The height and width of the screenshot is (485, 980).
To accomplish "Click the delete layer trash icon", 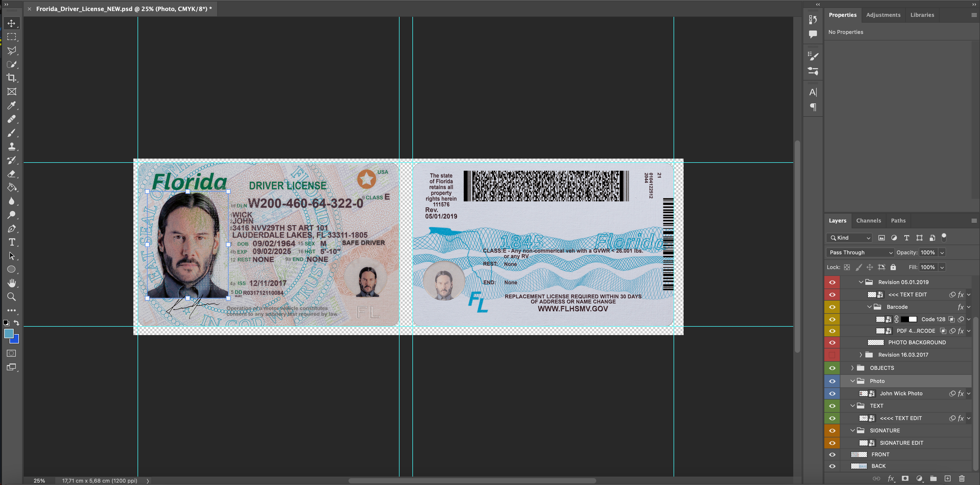I will pos(961,478).
